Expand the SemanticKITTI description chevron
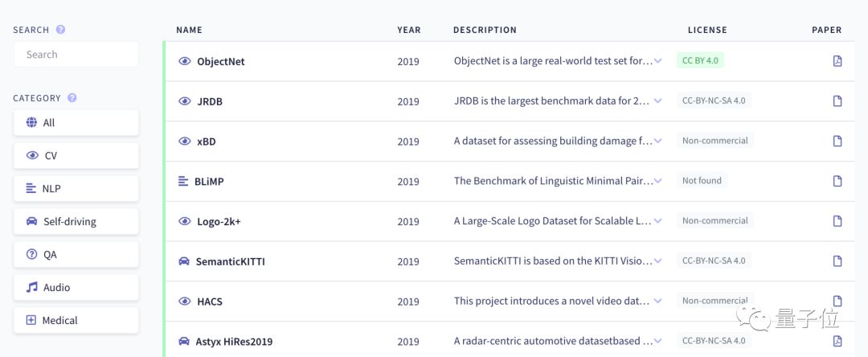 pyautogui.click(x=657, y=261)
